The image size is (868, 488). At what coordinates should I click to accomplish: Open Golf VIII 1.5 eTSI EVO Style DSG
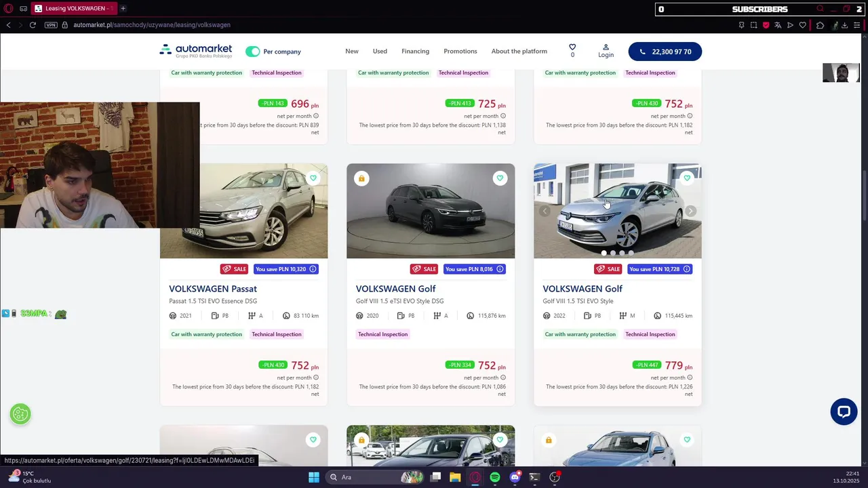tap(399, 301)
